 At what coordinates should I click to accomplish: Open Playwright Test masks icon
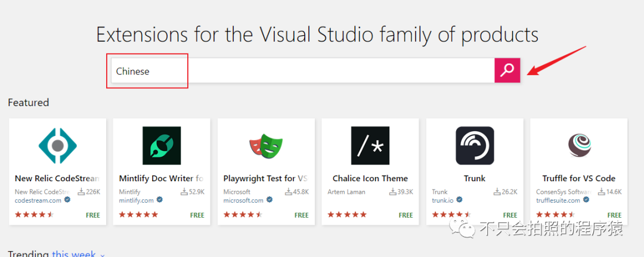(266, 147)
